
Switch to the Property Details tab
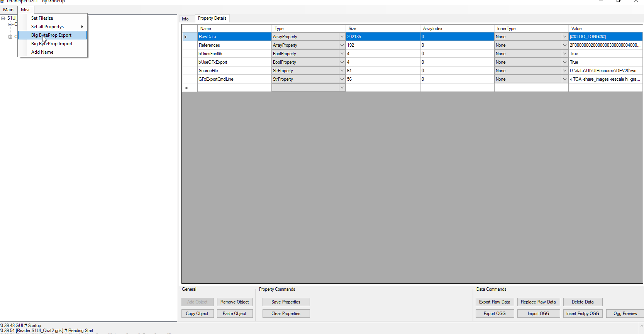point(212,18)
